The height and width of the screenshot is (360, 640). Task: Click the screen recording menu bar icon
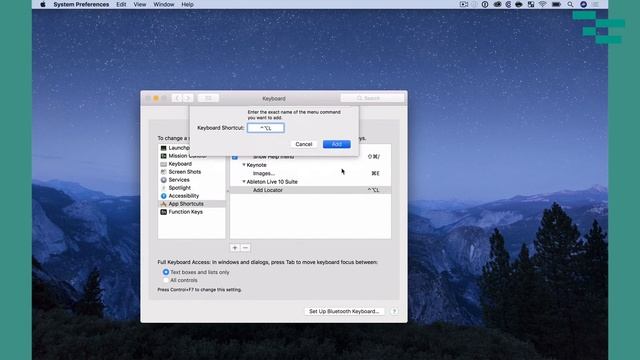[464, 4]
